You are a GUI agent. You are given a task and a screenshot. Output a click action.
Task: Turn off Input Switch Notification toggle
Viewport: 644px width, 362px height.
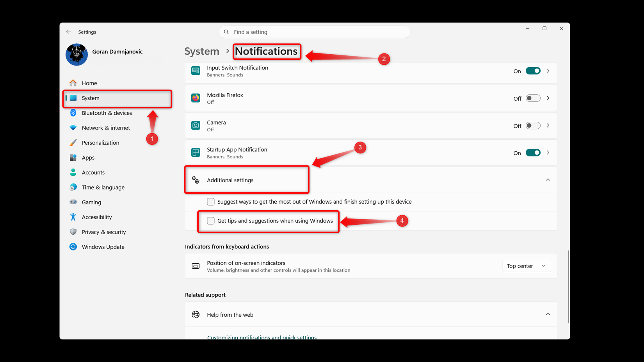tap(533, 71)
